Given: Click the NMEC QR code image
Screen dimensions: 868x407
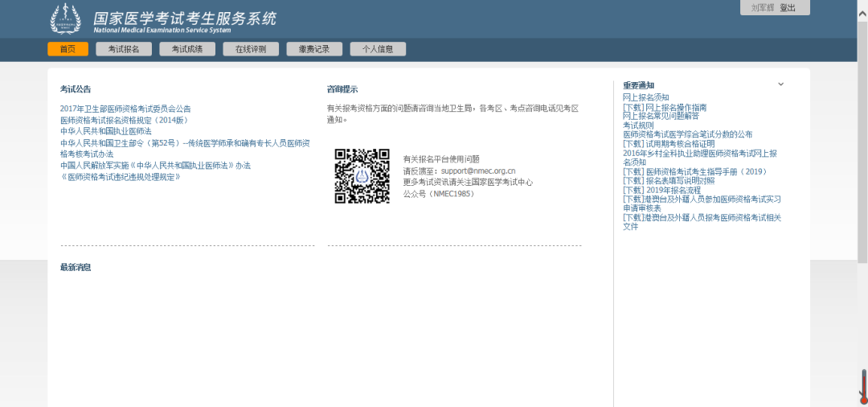Looking at the screenshot, I should [x=362, y=176].
